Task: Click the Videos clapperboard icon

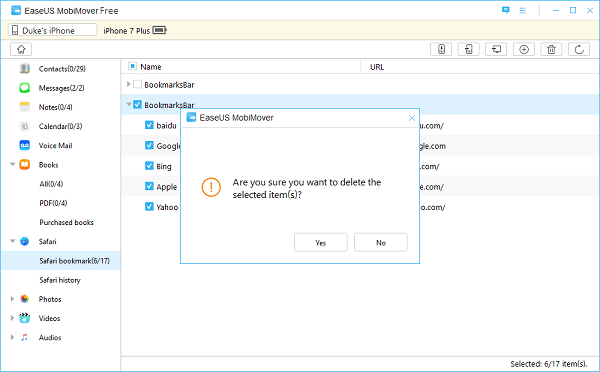Action: tap(24, 318)
